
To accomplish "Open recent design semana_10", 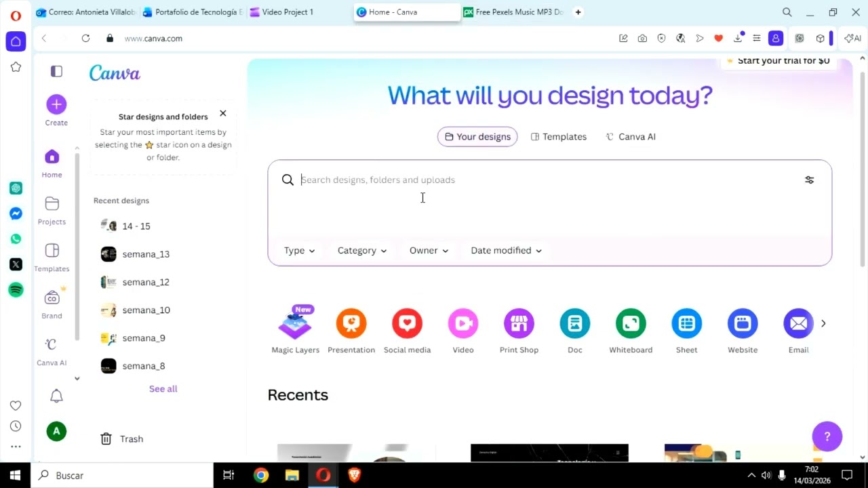I will 163,310.
